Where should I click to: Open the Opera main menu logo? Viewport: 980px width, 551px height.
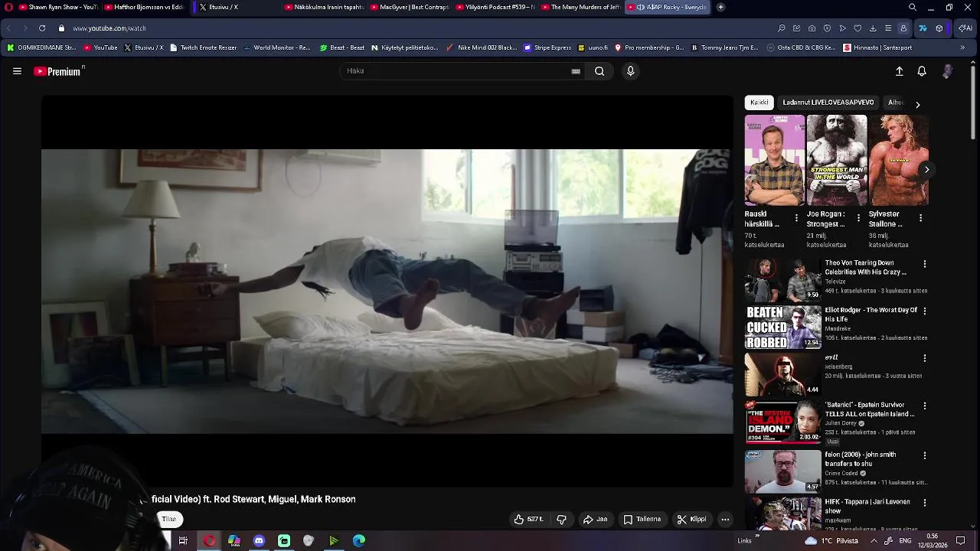coord(8,7)
